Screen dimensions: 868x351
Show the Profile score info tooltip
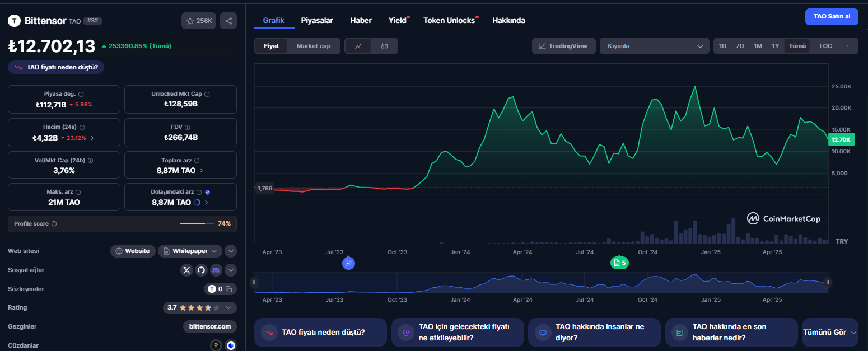point(54,223)
